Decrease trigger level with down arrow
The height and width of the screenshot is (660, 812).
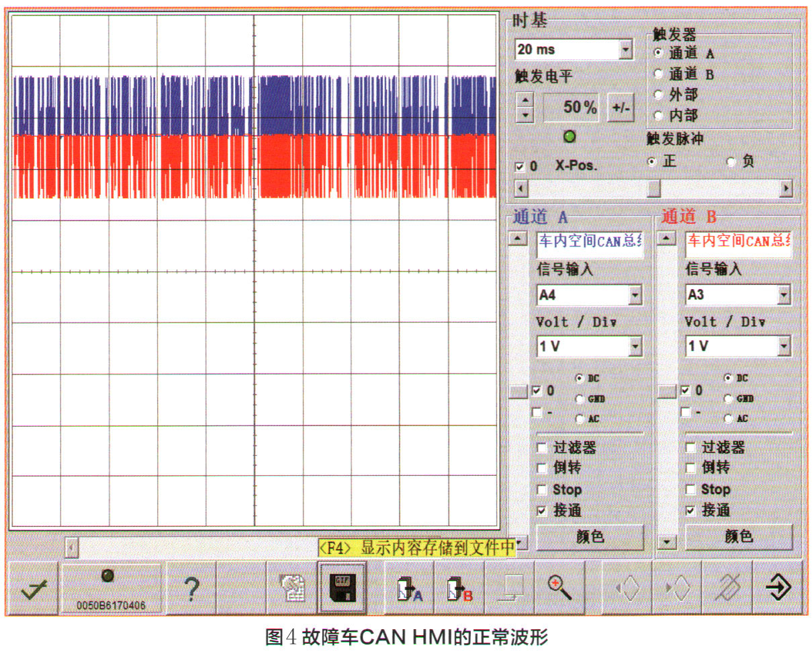[525, 115]
